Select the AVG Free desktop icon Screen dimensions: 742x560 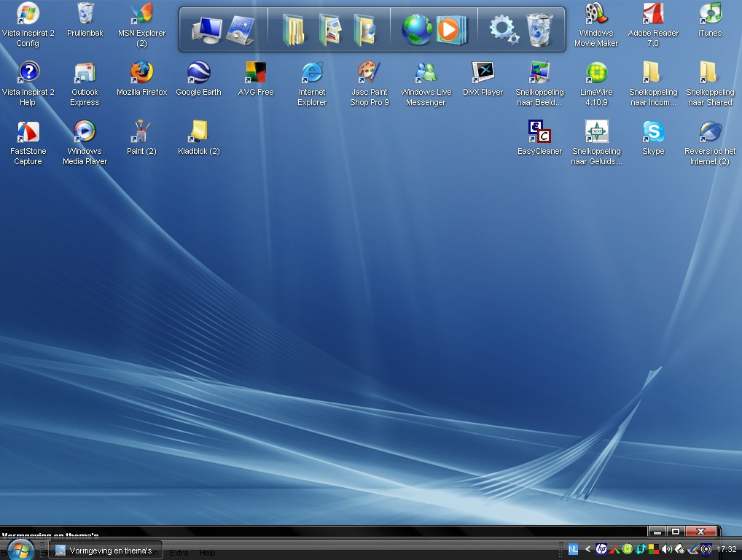coord(255,73)
